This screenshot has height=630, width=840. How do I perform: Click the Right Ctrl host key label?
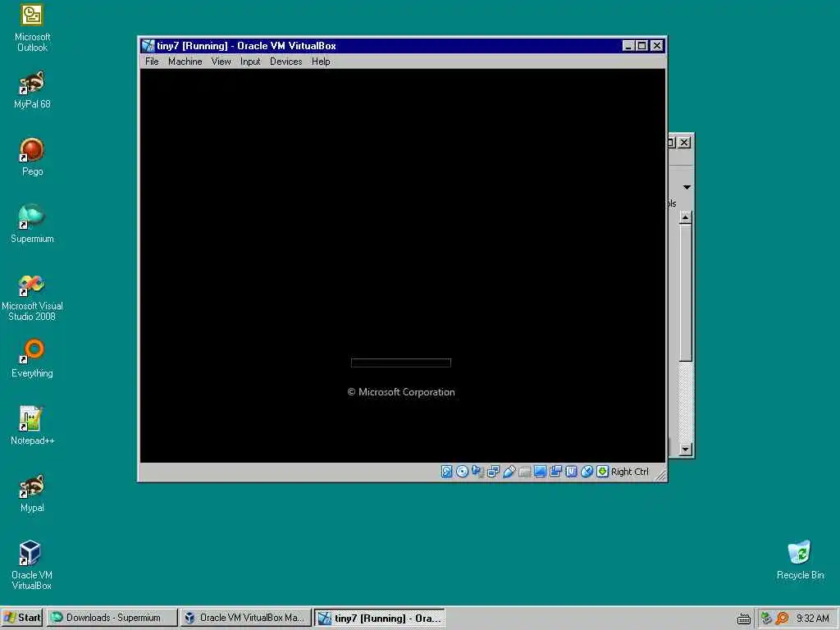tap(630, 472)
